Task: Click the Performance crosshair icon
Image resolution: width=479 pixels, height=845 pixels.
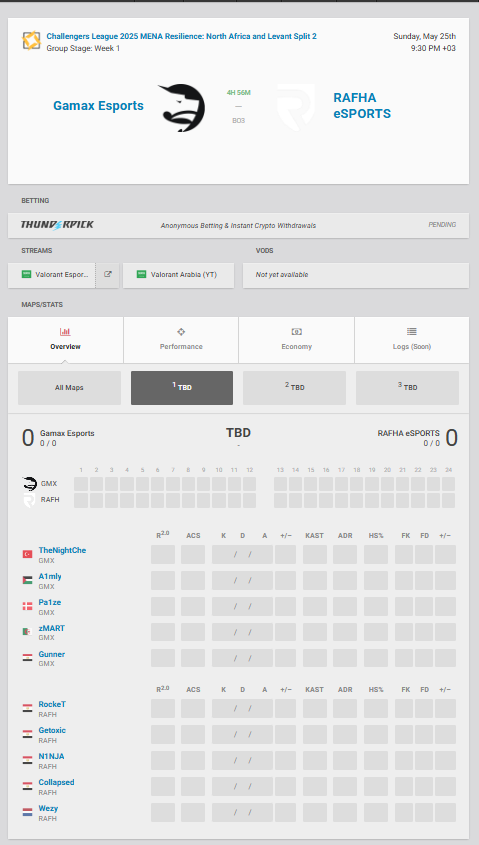Action: pos(181,332)
